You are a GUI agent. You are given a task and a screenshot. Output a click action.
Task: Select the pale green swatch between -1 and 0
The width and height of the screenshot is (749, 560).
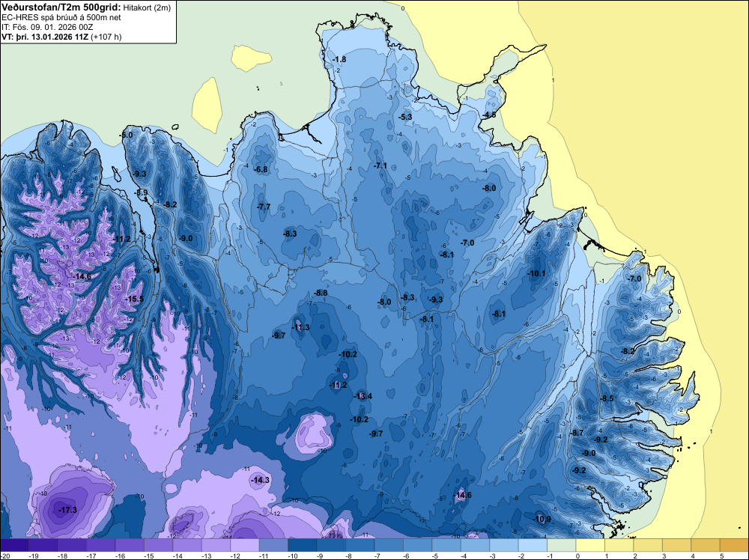point(562,545)
